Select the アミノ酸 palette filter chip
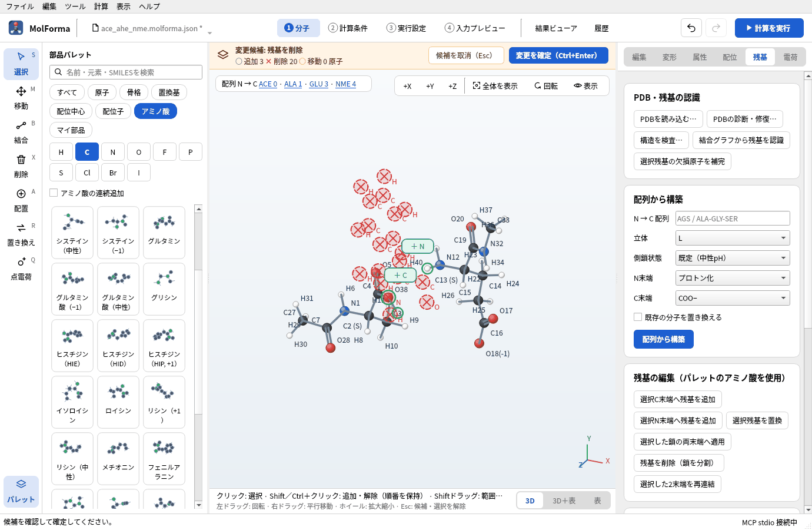812x530 pixels. (155, 111)
